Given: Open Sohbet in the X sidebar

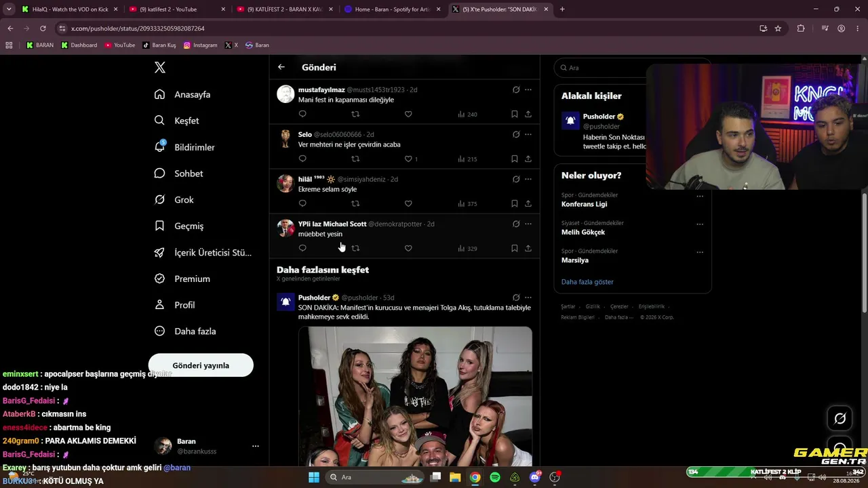Looking at the screenshot, I should (179, 174).
